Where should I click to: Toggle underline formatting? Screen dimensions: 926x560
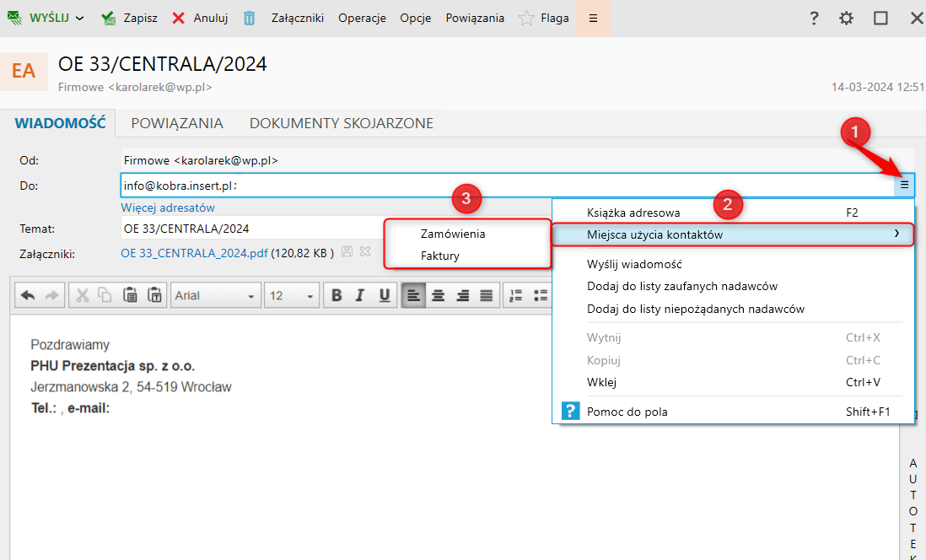pos(385,295)
